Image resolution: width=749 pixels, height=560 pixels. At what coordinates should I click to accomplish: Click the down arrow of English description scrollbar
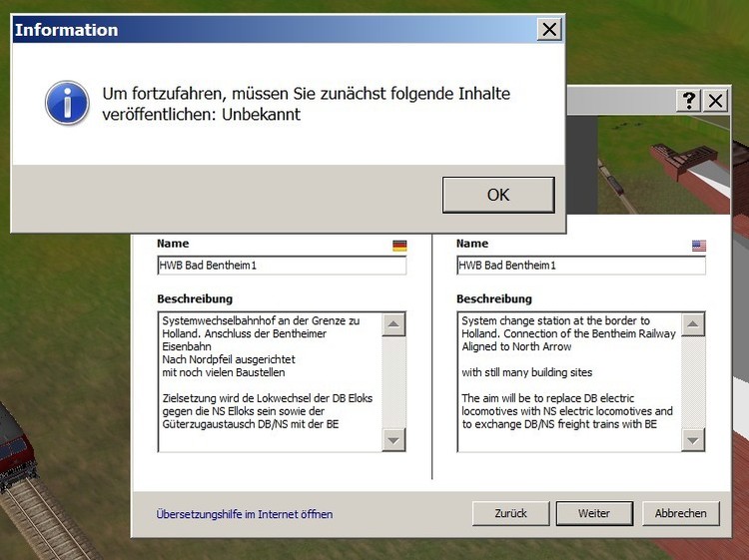pyautogui.click(x=693, y=440)
